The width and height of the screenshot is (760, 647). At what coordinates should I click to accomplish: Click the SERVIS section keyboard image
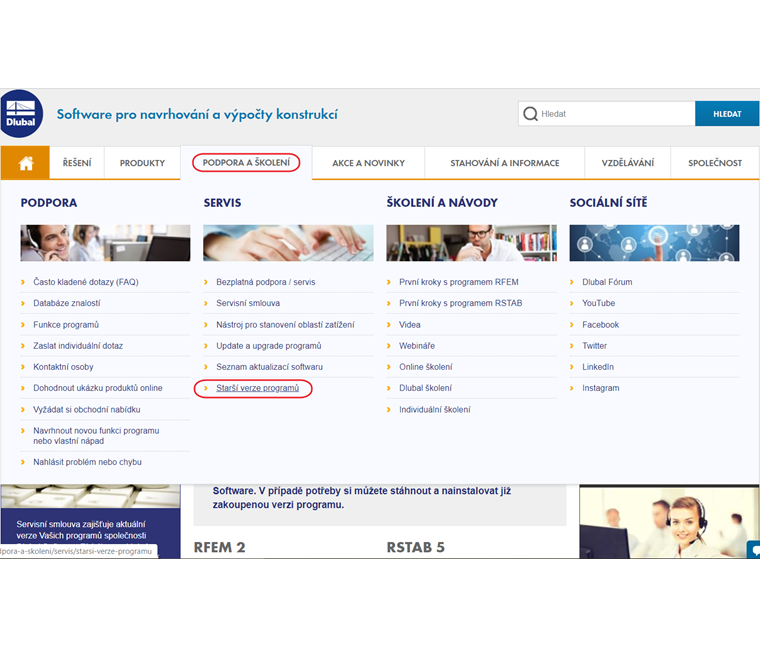(x=288, y=243)
